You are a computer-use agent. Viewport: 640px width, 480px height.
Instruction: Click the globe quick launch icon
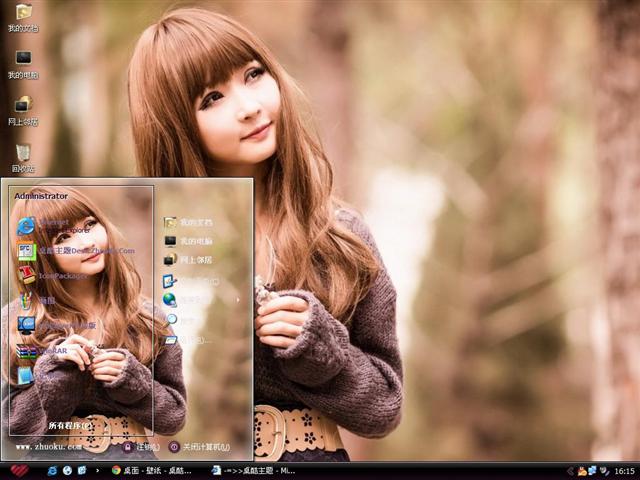click(x=67, y=471)
